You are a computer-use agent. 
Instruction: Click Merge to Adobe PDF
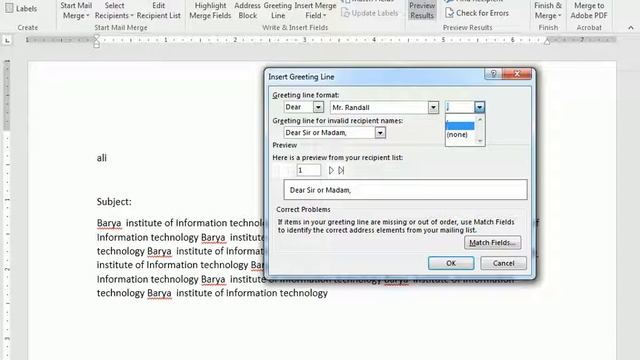point(589,11)
